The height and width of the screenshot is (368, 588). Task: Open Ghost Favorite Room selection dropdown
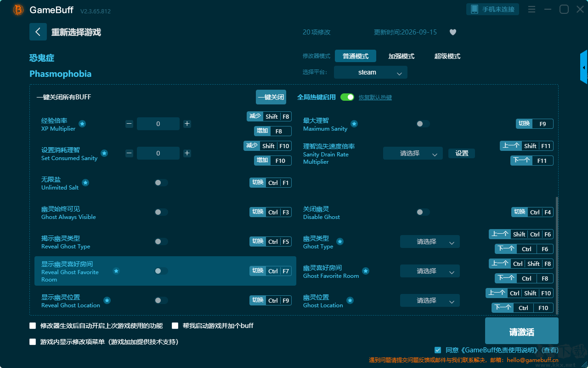coord(430,271)
